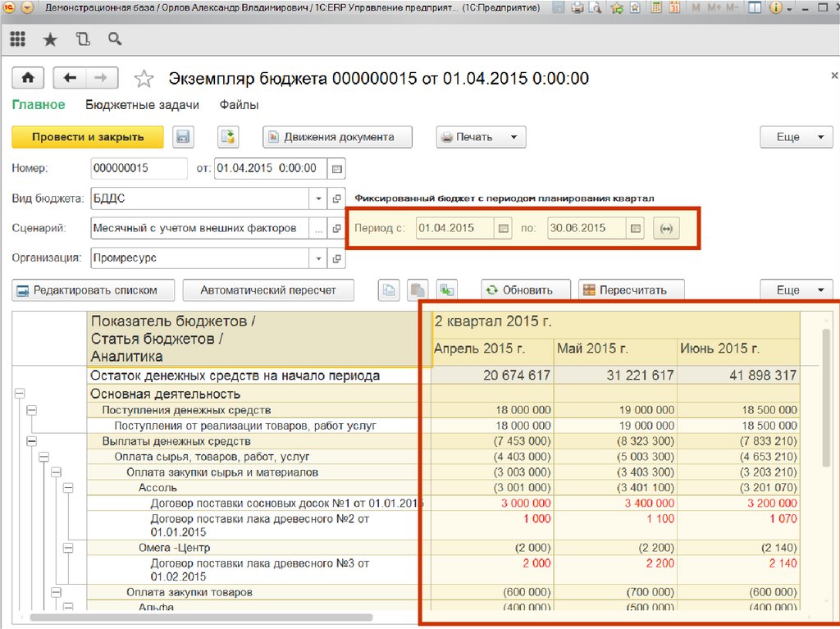Viewport: 840px width, 629px height.
Task: Save document with the floppy disk icon
Action: click(x=183, y=137)
